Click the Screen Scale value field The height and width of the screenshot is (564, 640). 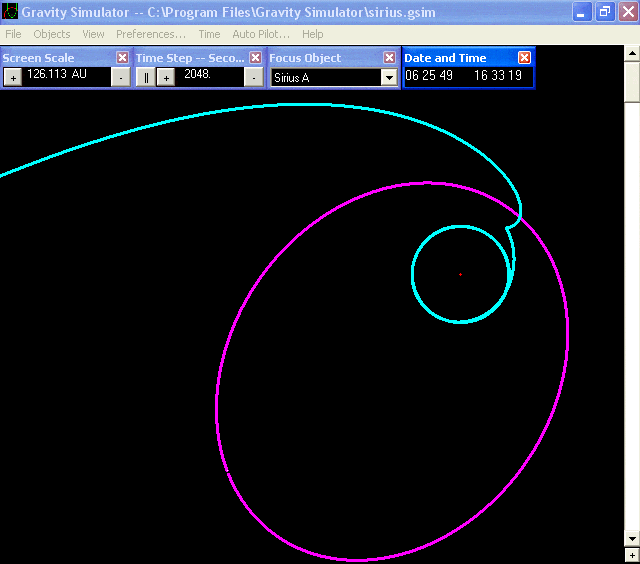click(x=66, y=75)
